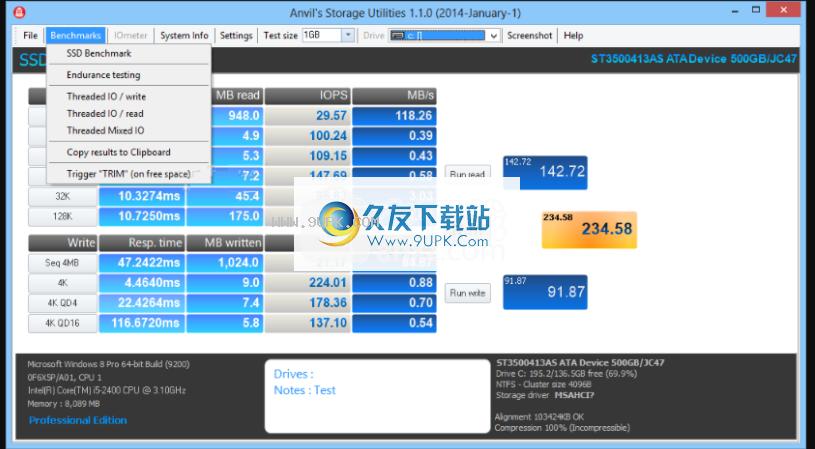Click the Run read button
The height and width of the screenshot is (449, 815).
pyautogui.click(x=467, y=174)
